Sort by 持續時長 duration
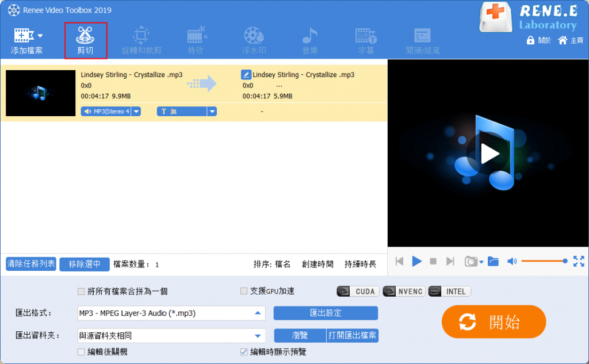This screenshot has height=364, width=589. pyautogui.click(x=360, y=264)
